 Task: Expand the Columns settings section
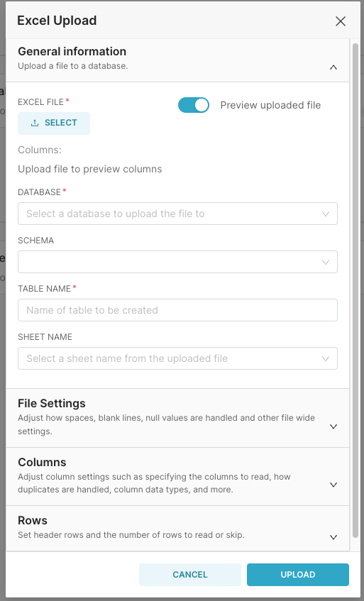point(177,476)
